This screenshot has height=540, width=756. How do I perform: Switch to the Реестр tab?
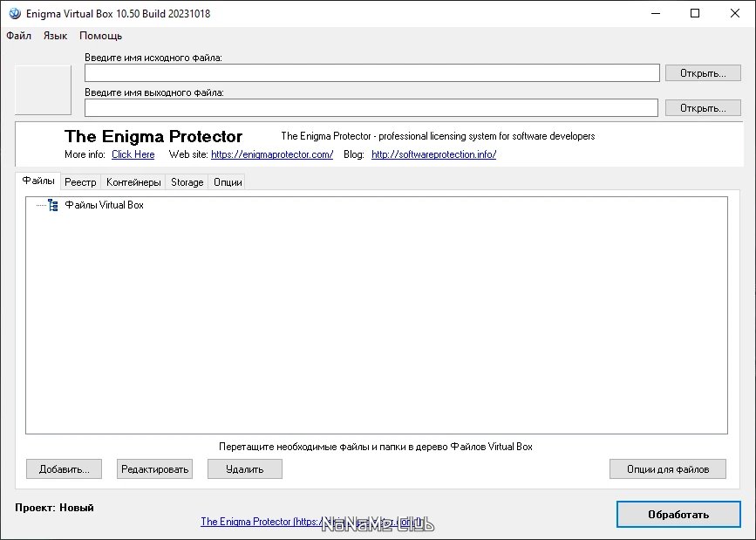click(x=80, y=182)
